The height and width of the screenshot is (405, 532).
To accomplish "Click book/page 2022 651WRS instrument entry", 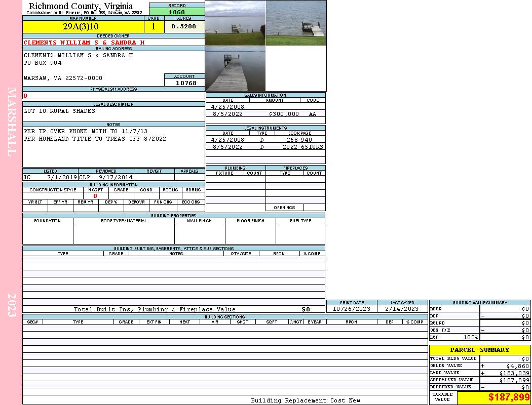I will coord(302,147).
